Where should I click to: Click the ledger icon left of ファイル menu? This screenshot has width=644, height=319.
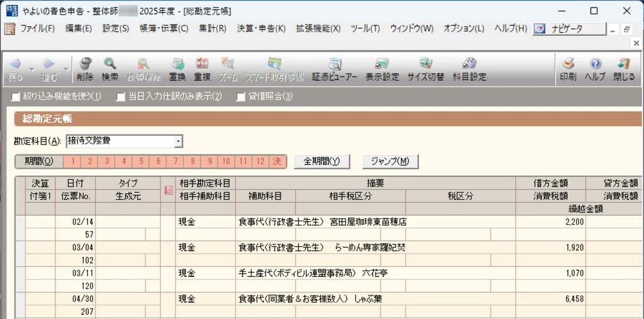9,29
